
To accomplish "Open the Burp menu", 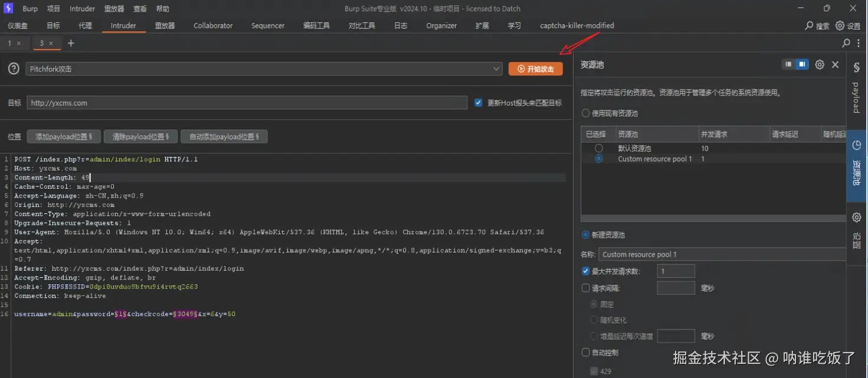I will [x=30, y=9].
